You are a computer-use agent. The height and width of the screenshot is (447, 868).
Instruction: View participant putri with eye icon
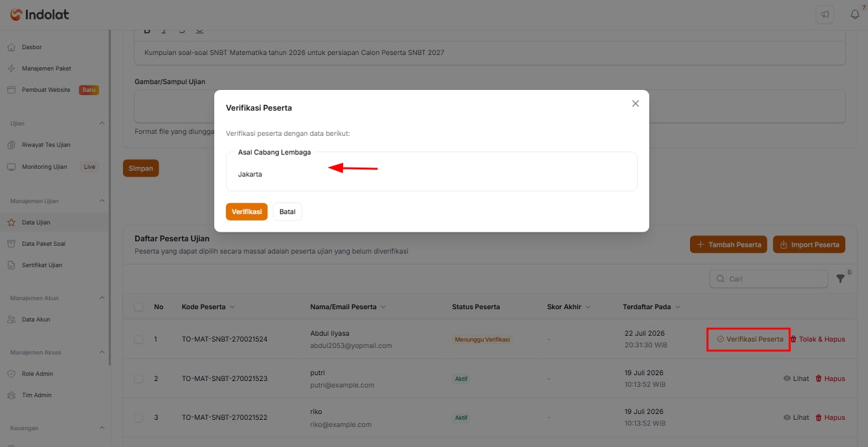(787, 379)
